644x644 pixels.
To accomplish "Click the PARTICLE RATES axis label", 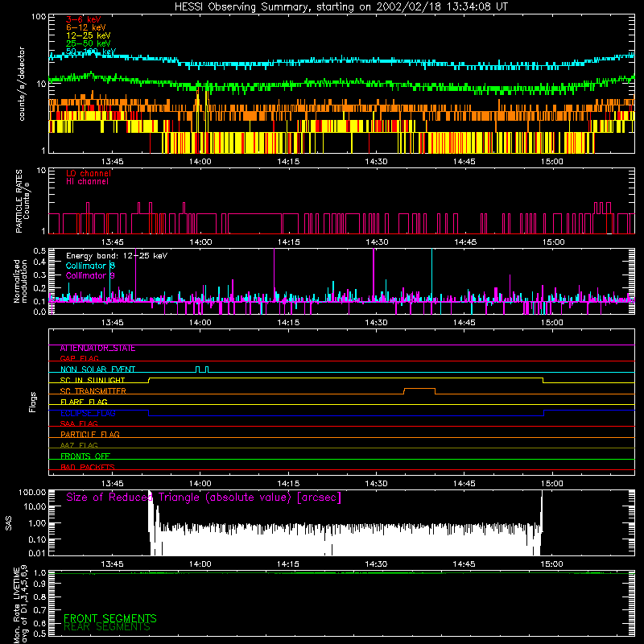I will [23, 200].
